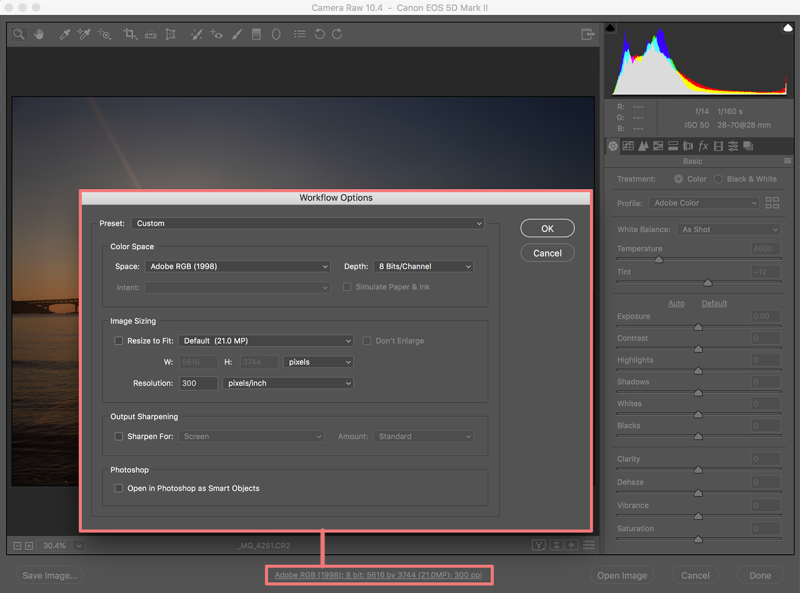Click Cancel in the Workflow Options dialog

click(547, 253)
